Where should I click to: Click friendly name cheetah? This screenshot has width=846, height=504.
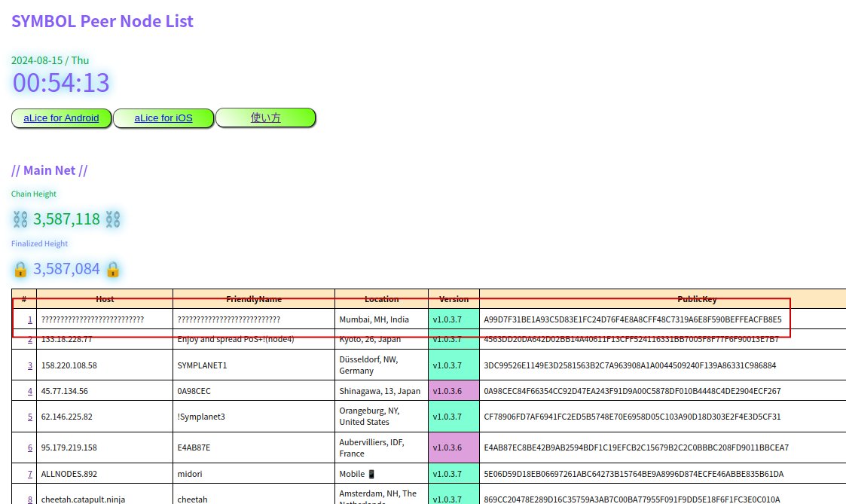click(193, 499)
